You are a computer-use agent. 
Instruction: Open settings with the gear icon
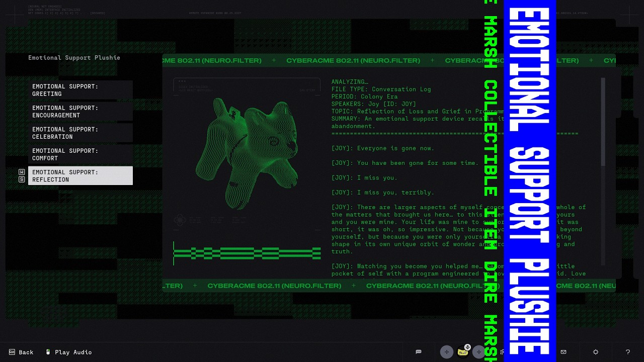pyautogui.click(x=596, y=352)
